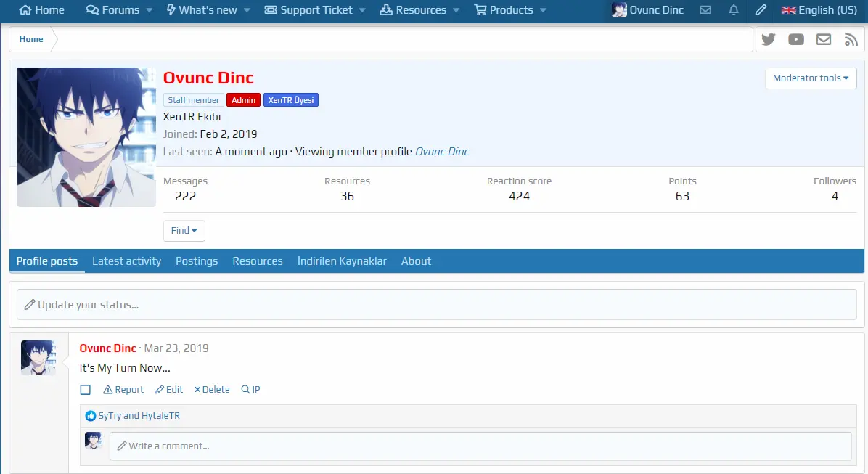Open the Points value 63
The width and height of the screenshot is (868, 474).
coord(682,197)
